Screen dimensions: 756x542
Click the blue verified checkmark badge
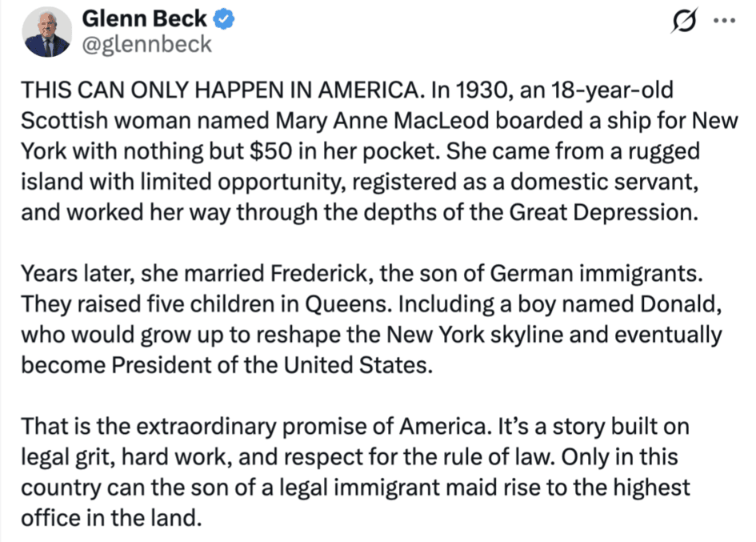(223, 19)
